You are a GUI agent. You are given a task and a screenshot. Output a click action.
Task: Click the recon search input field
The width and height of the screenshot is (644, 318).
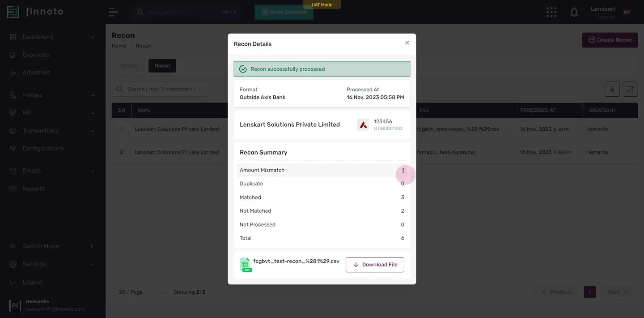tap(161, 89)
